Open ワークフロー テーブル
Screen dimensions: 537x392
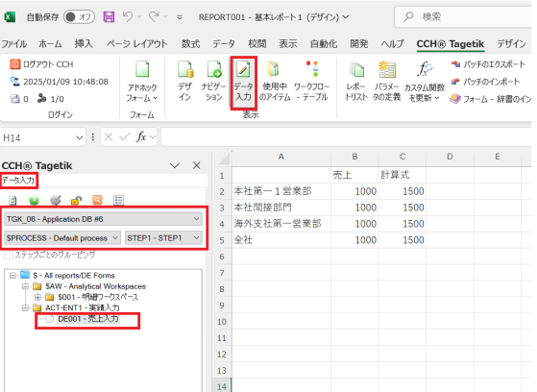(x=311, y=82)
